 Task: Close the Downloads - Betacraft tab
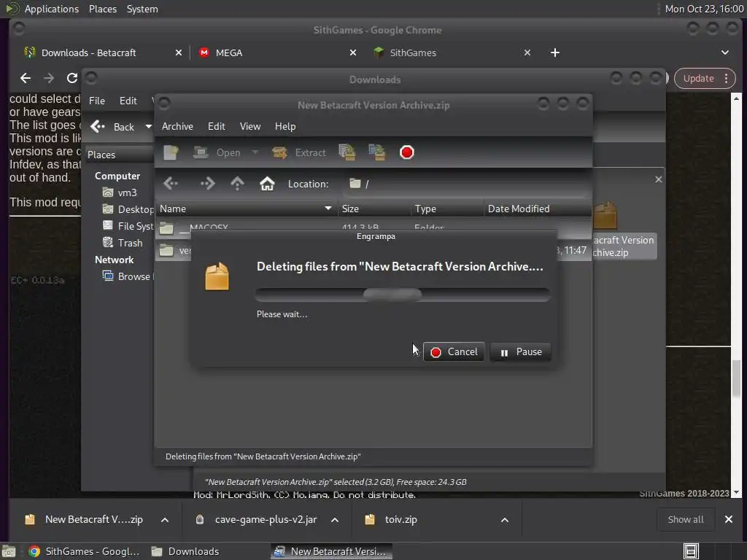pos(179,52)
